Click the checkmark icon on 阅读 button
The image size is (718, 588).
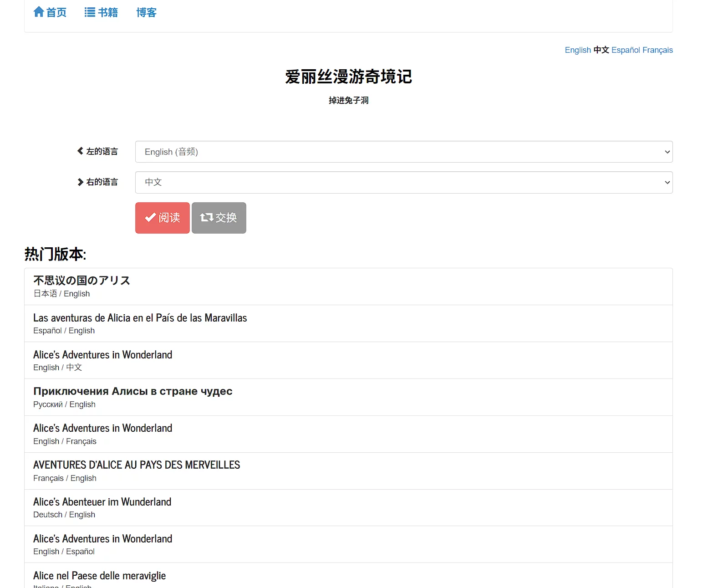pos(150,218)
